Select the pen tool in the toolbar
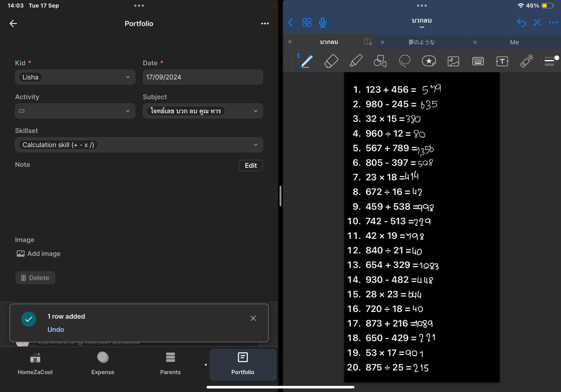 307,61
